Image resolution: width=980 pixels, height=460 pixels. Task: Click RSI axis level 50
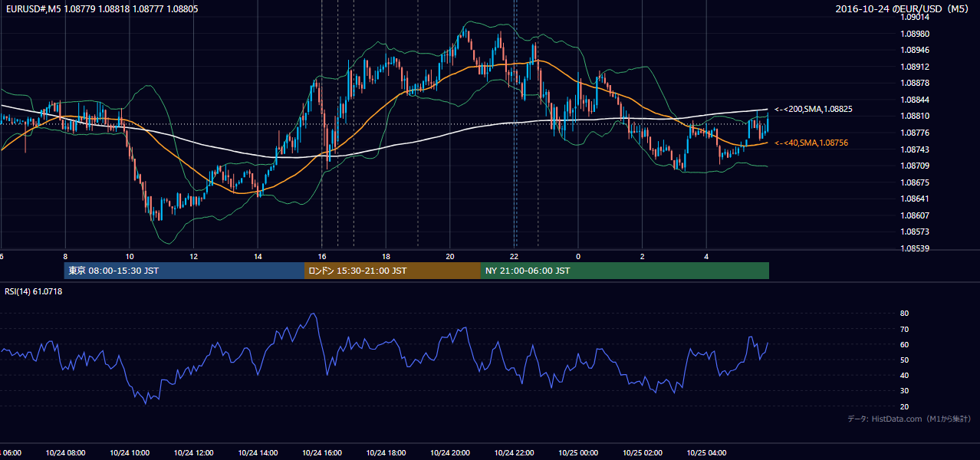(x=905, y=360)
